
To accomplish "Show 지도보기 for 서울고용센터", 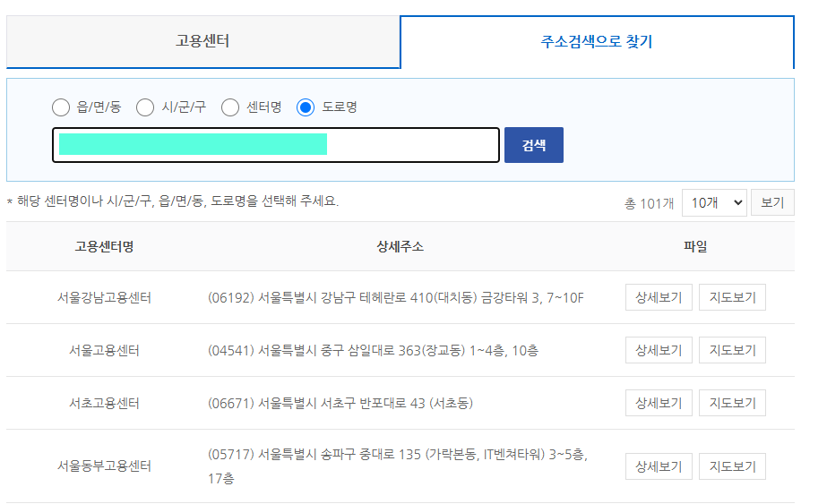I will (x=732, y=350).
